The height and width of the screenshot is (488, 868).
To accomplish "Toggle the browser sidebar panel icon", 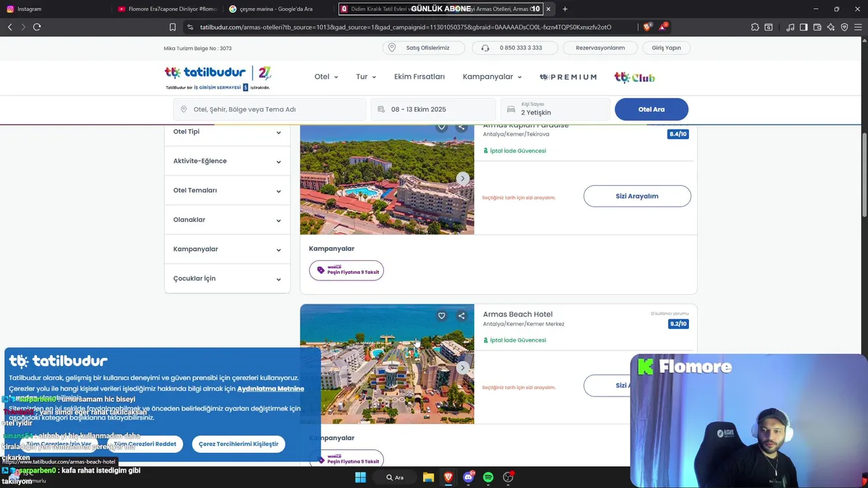I will [804, 27].
